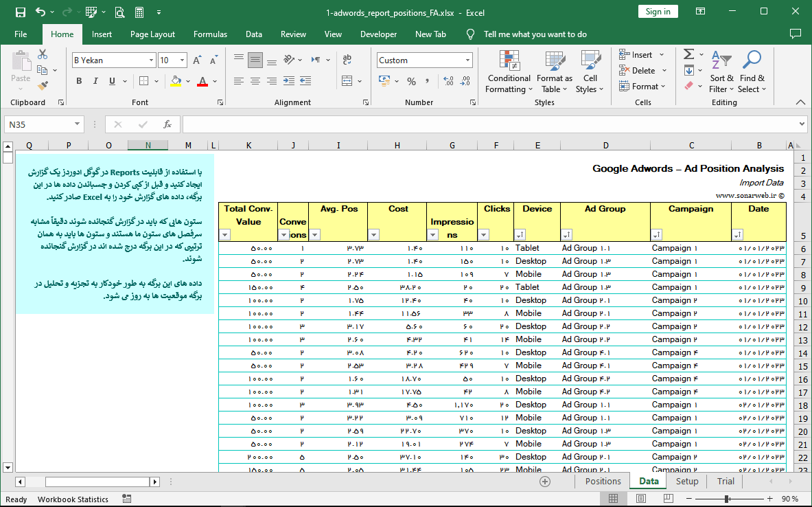Save the workbook with the floppy disk icon
Image resolution: width=812 pixels, height=507 pixels.
(x=20, y=12)
